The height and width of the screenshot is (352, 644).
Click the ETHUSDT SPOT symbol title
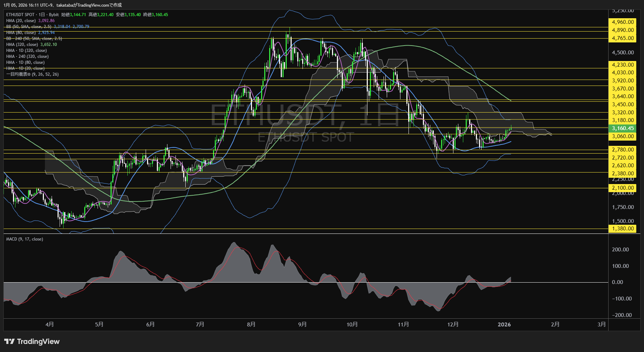pyautogui.click(x=20, y=15)
